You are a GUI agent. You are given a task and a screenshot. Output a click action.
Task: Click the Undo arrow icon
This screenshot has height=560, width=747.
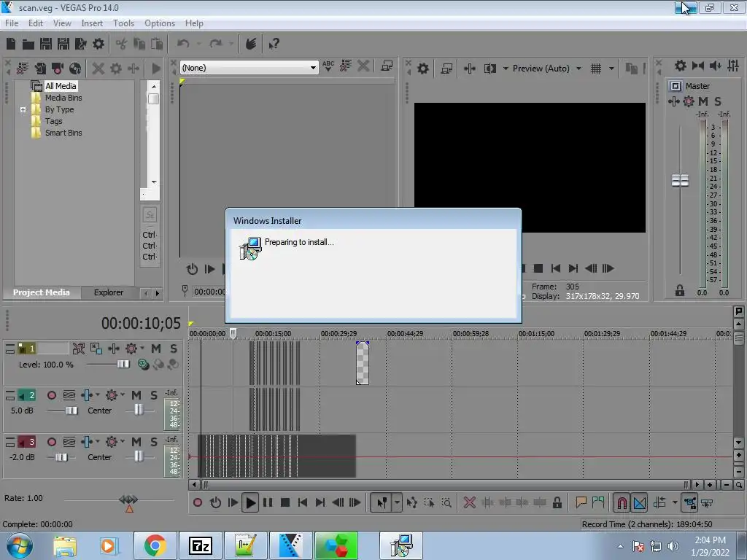click(x=183, y=44)
